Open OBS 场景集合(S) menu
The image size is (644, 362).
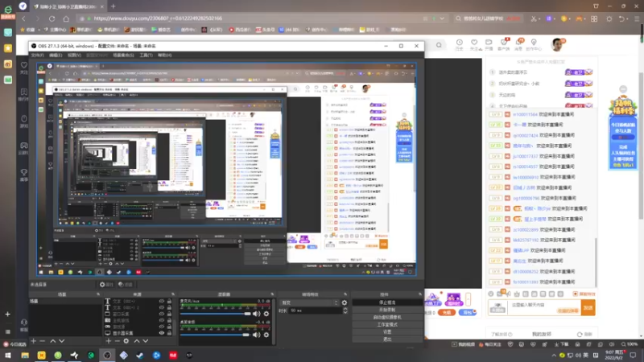click(123, 55)
